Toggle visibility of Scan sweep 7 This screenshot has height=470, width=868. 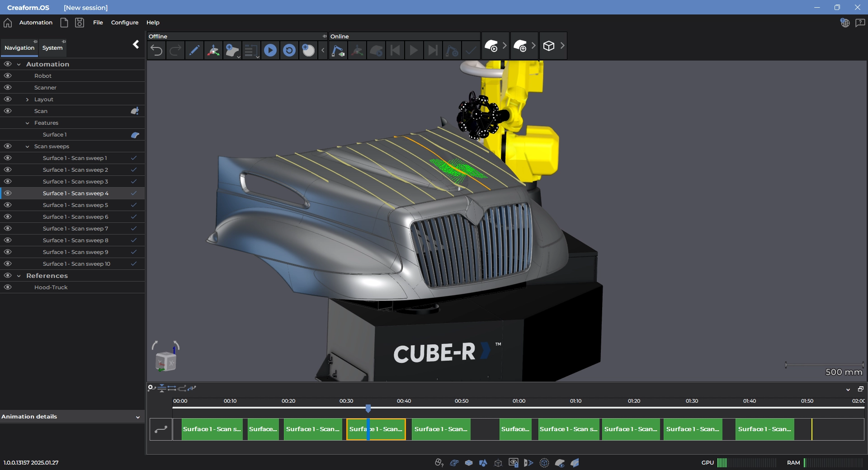click(8, 229)
